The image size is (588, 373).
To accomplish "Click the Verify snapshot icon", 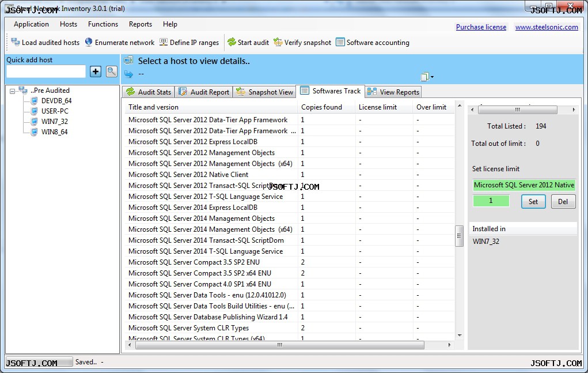I will (x=278, y=42).
